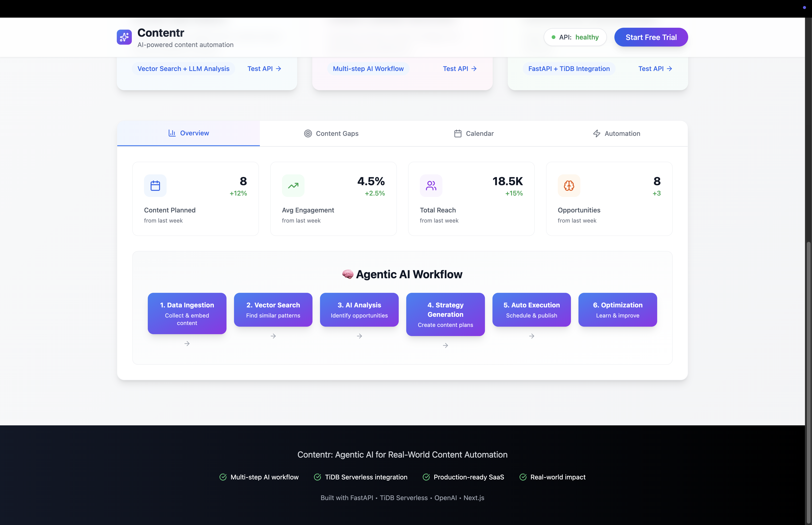Viewport: 812px width, 525px height.
Task: Click the green API status dot
Action: pyautogui.click(x=553, y=37)
